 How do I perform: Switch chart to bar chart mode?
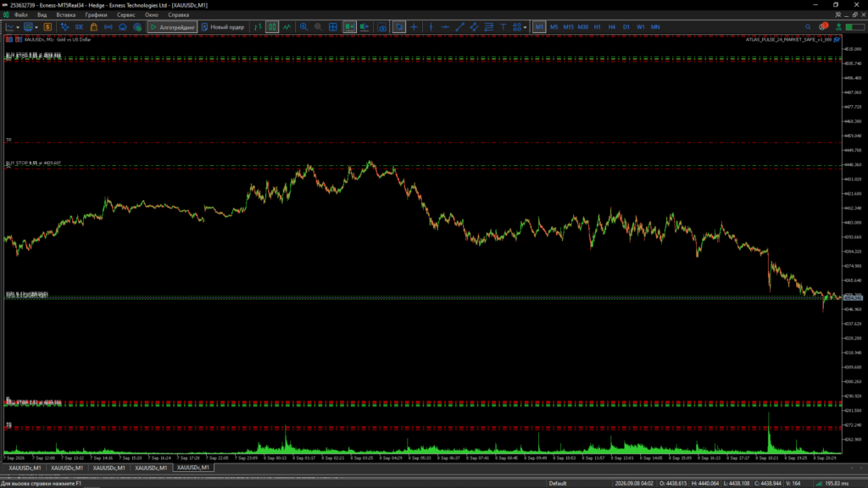[x=258, y=27]
